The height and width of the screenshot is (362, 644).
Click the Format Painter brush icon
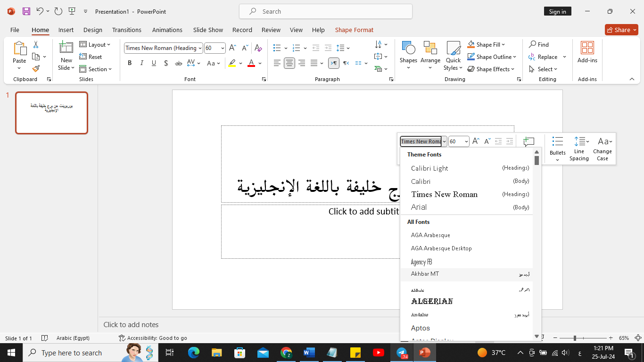pyautogui.click(x=36, y=69)
